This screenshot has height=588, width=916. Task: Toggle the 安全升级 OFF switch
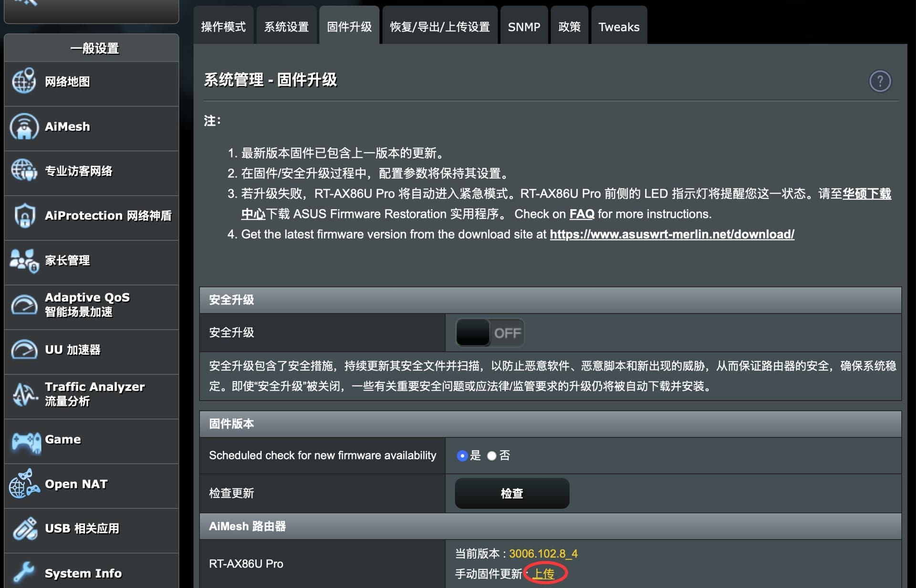click(x=489, y=332)
